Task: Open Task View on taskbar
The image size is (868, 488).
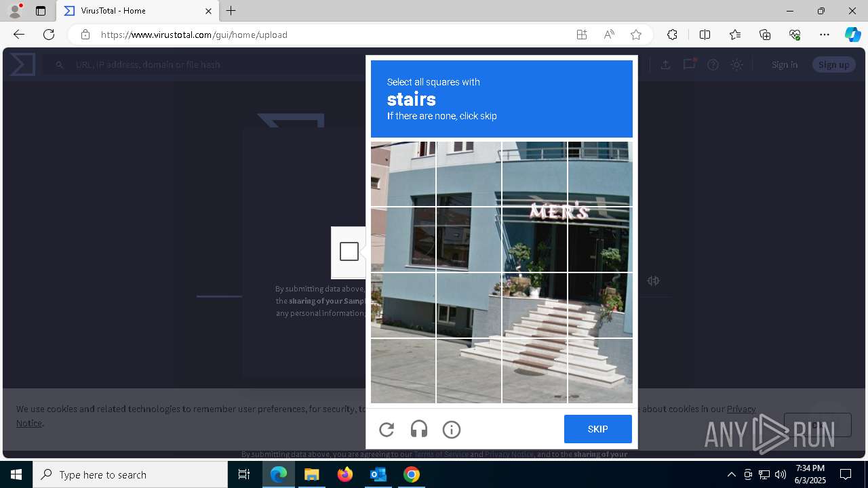Action: (244, 474)
